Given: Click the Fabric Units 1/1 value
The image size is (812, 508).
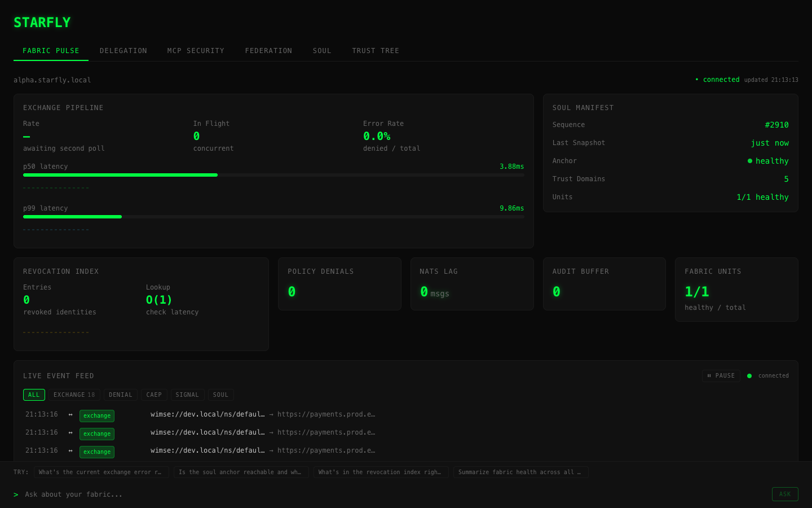Looking at the screenshot, I should (697, 292).
